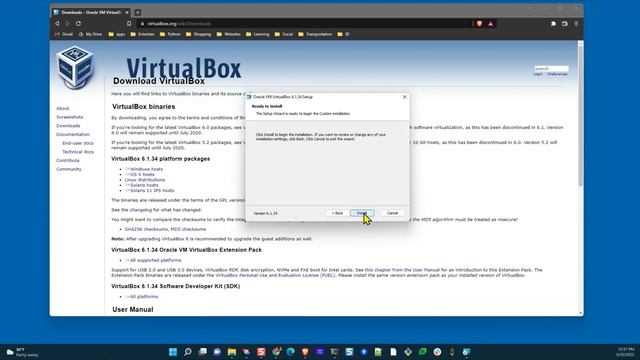The height and width of the screenshot is (360, 640).
Task: Open the Contribute sidebar link
Action: click(68, 160)
